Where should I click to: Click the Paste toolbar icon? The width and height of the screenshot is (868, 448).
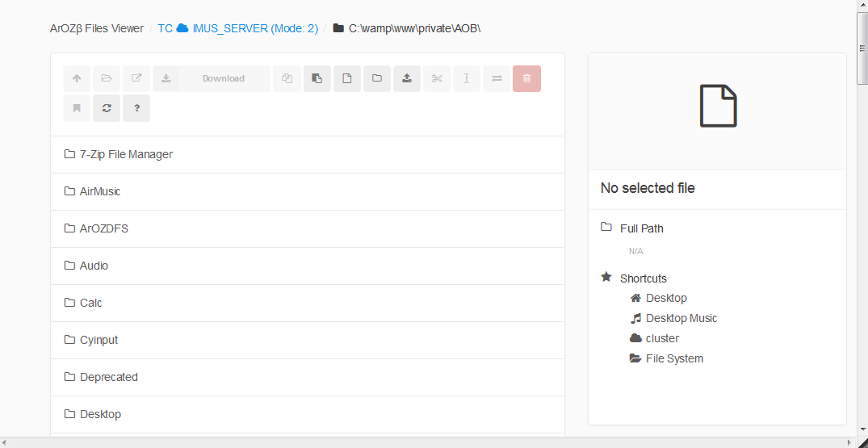(317, 78)
